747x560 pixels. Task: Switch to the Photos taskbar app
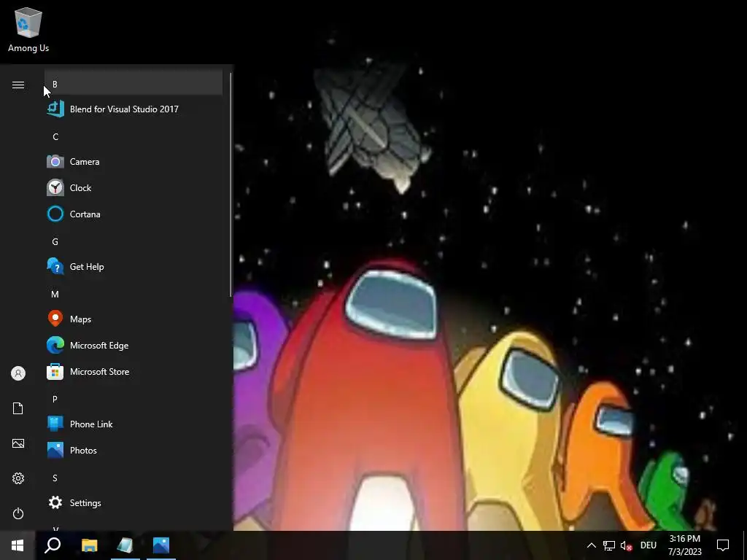pyautogui.click(x=161, y=545)
